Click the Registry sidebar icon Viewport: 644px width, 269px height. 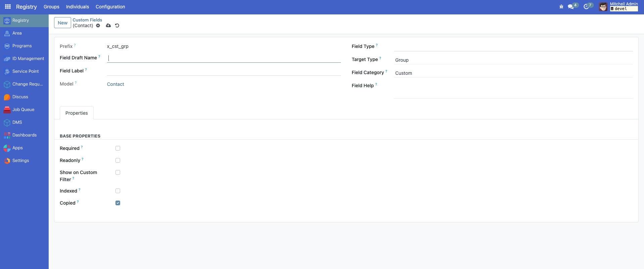[x=7, y=21]
